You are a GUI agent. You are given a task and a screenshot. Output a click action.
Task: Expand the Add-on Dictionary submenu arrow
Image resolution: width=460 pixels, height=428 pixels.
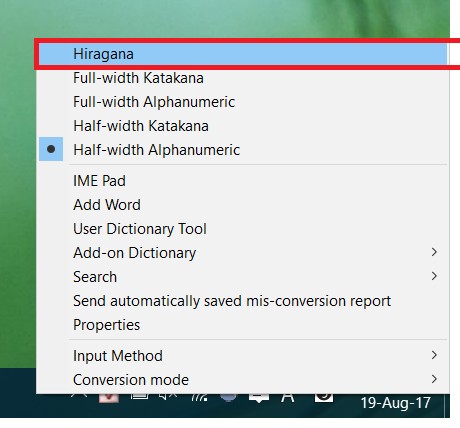[x=434, y=252]
